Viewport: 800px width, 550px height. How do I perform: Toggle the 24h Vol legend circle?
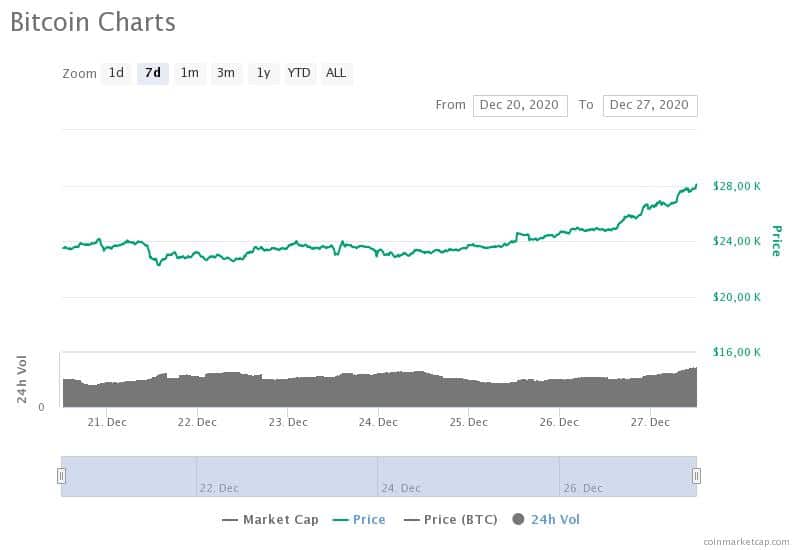(x=518, y=519)
